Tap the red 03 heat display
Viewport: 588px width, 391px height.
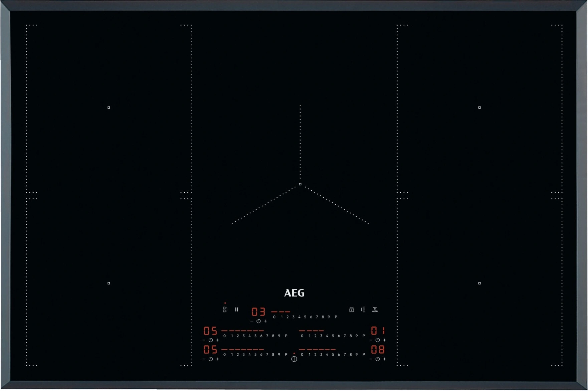click(258, 312)
